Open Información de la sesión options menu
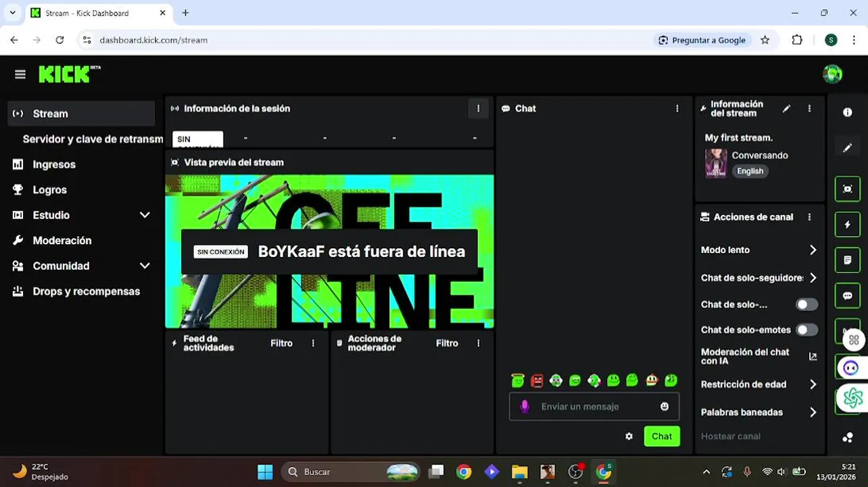868x487 pixels. (x=478, y=108)
